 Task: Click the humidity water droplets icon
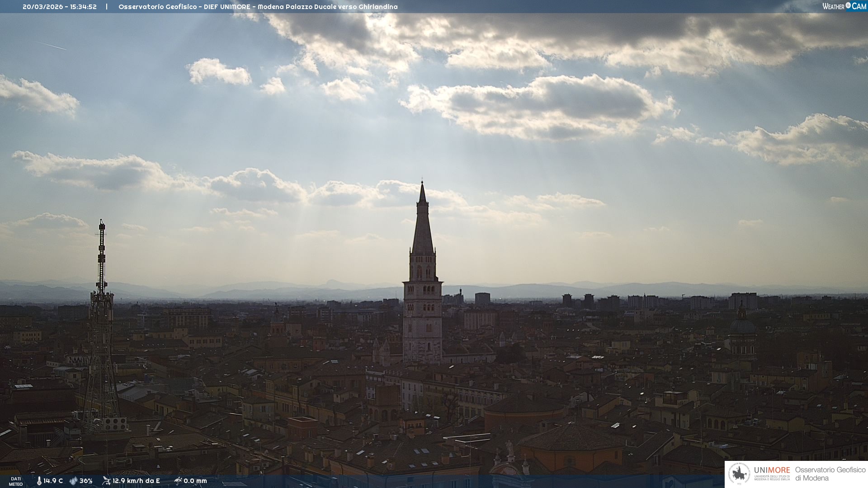[x=73, y=481]
